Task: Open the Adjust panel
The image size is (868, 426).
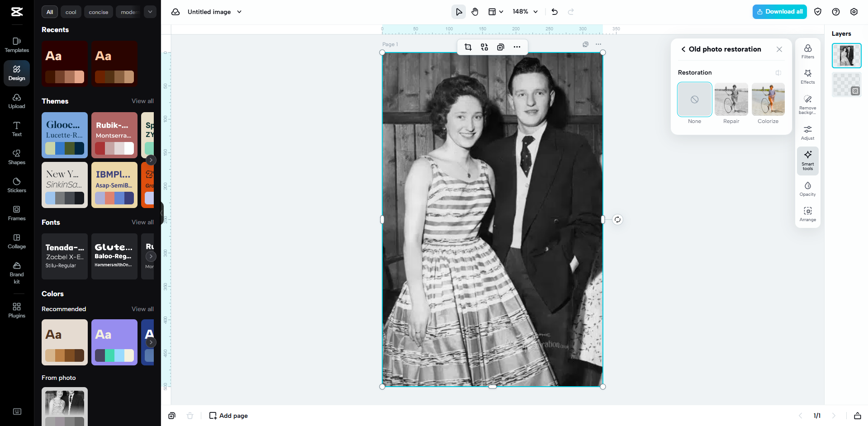Action: pos(807,133)
